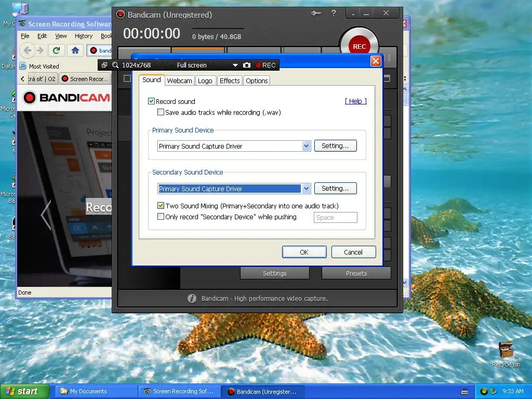Toggle the Record sound checkbox
Viewport: 532px width, 399px height.
[x=151, y=101]
